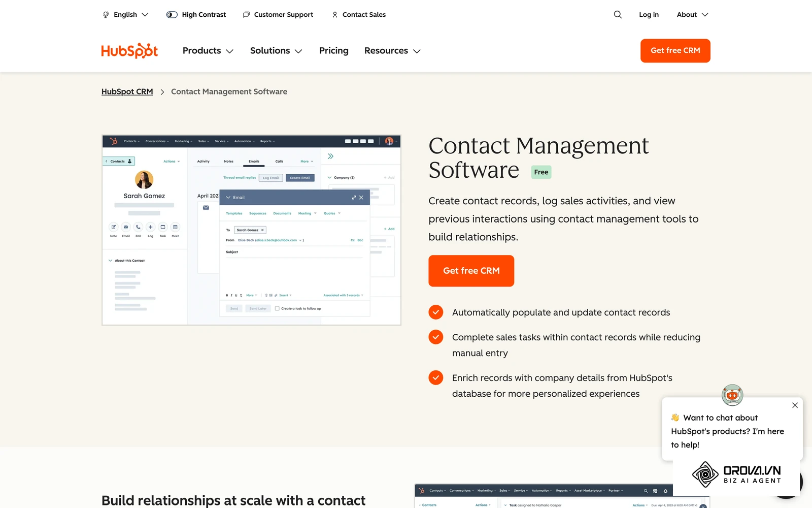Expand the Products menu
The width and height of the screenshot is (812, 508).
pyautogui.click(x=208, y=51)
